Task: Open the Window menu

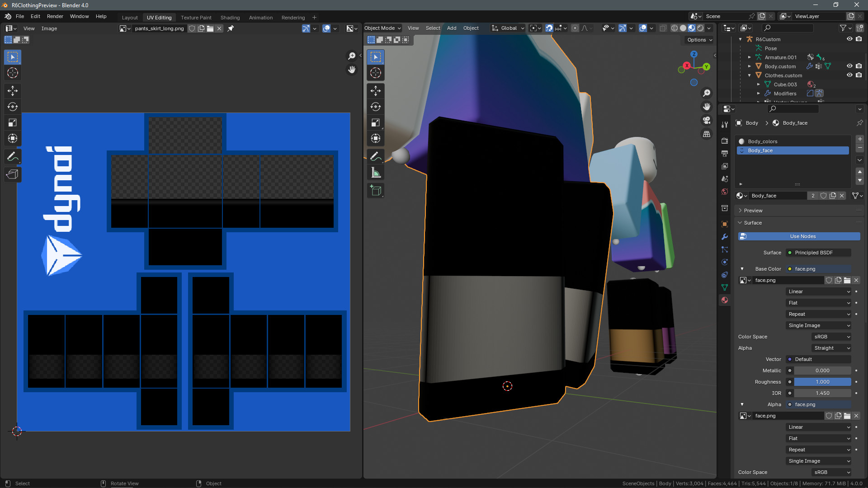Action: click(80, 16)
